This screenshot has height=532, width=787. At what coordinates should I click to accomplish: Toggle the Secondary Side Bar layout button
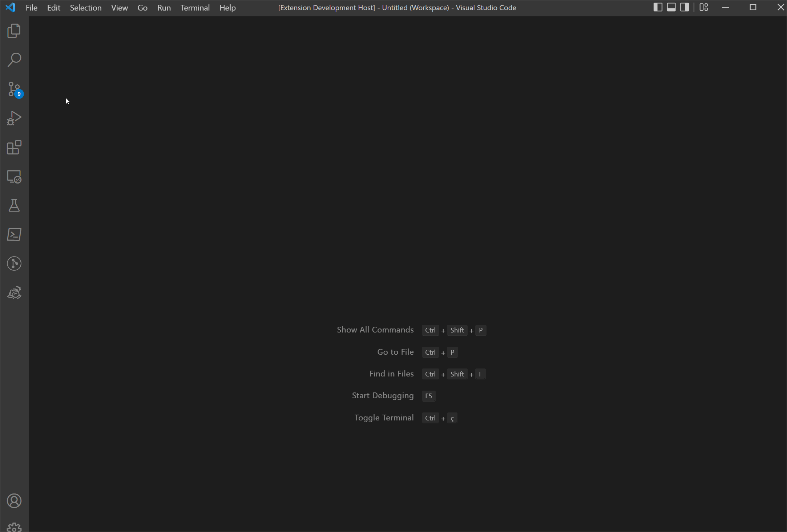pyautogui.click(x=685, y=7)
